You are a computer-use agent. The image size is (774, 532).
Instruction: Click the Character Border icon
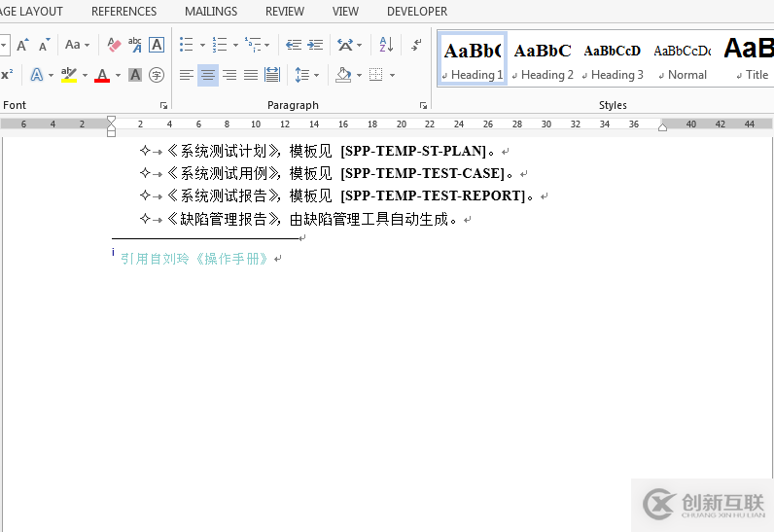coord(157,45)
